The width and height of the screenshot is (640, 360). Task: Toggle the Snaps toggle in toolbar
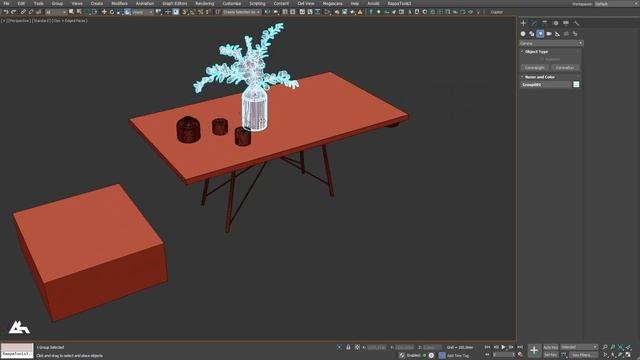point(184,12)
